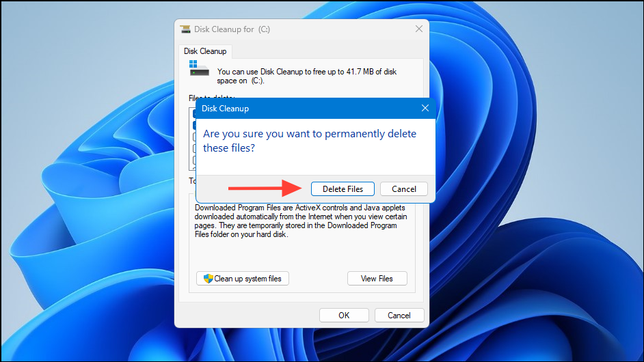Select the Disk Cleanup tab

pyautogui.click(x=205, y=51)
